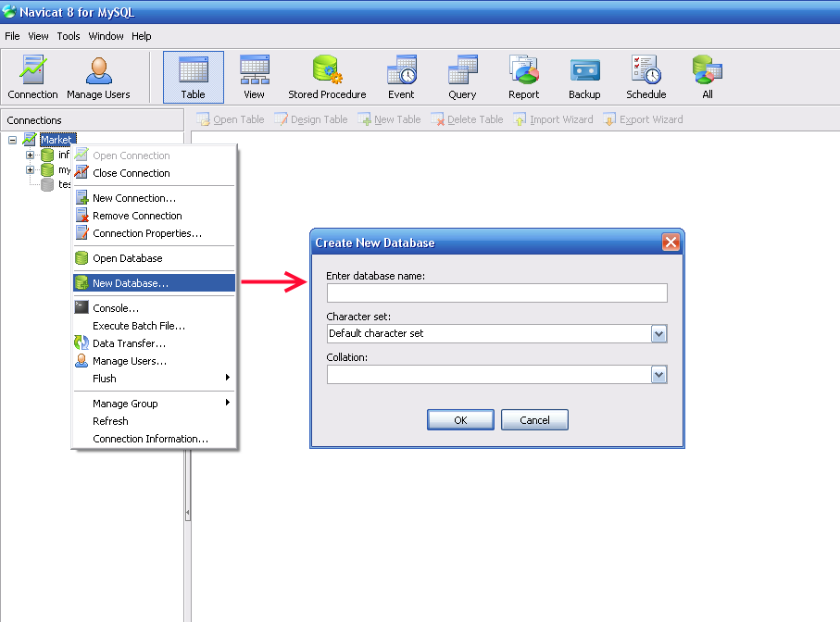
Task: Launch the Export Wizard
Action: [x=643, y=119]
